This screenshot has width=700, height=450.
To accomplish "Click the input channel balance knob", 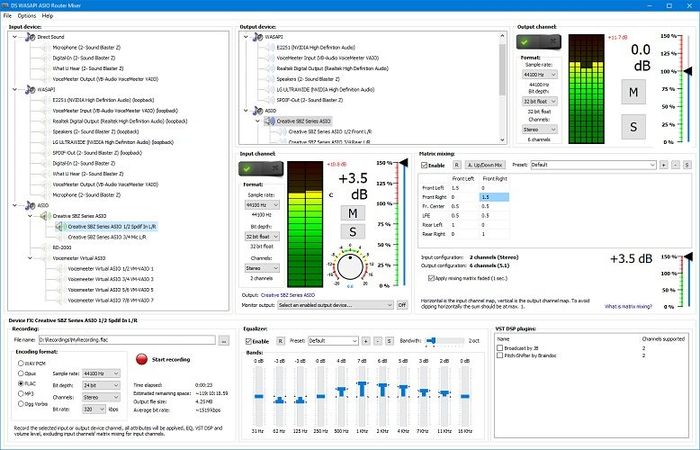I will 352,267.
